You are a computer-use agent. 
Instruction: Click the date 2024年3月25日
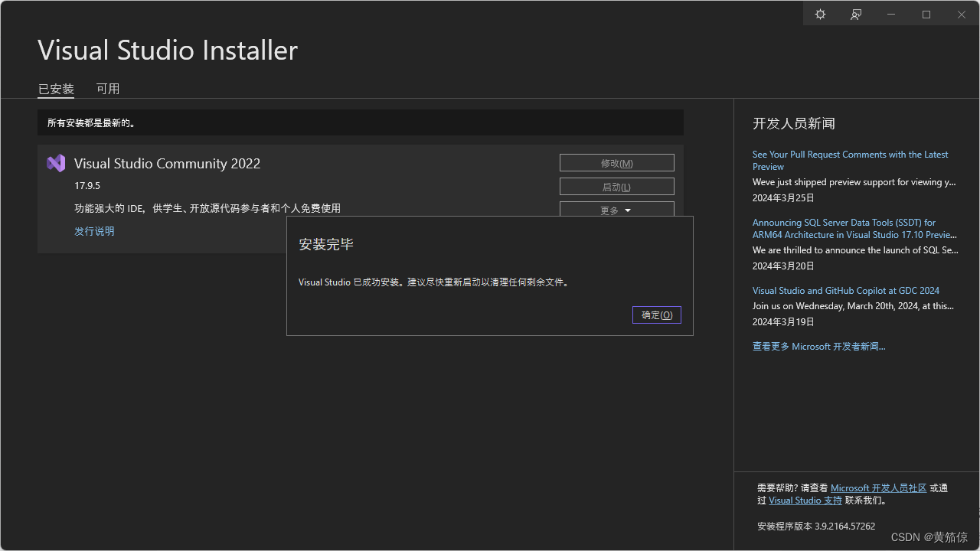783,197
